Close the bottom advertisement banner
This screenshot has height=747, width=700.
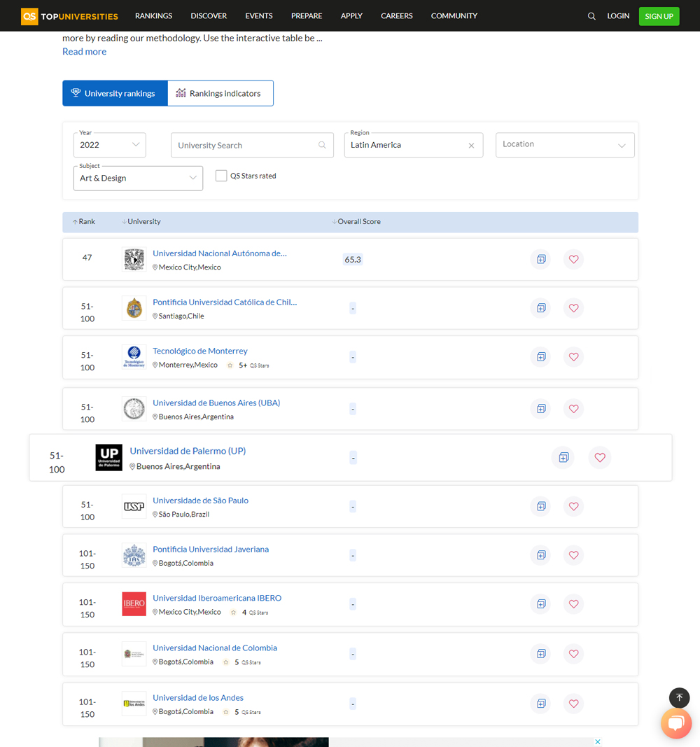(x=597, y=742)
